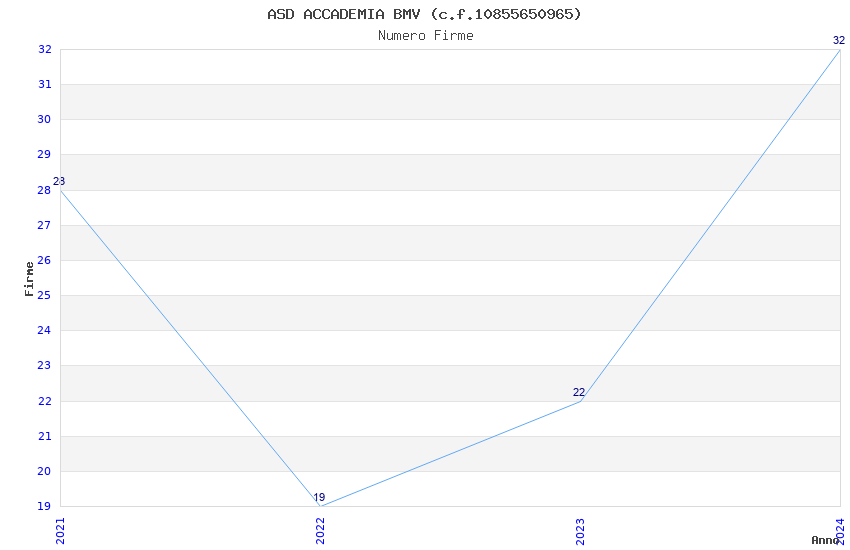Click the Y-axis label Firme
The width and height of the screenshot is (850, 550).
pos(29,279)
